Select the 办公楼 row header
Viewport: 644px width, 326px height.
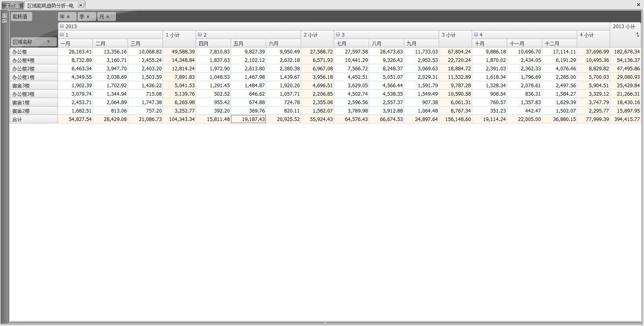pyautogui.click(x=34, y=52)
